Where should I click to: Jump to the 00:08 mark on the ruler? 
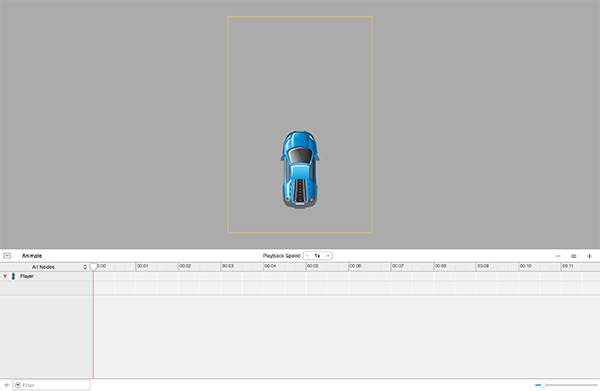(x=440, y=266)
